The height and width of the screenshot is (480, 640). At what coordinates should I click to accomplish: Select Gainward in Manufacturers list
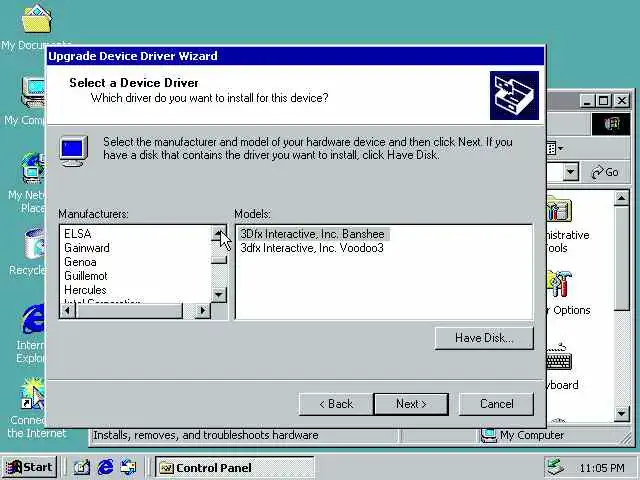click(x=87, y=248)
